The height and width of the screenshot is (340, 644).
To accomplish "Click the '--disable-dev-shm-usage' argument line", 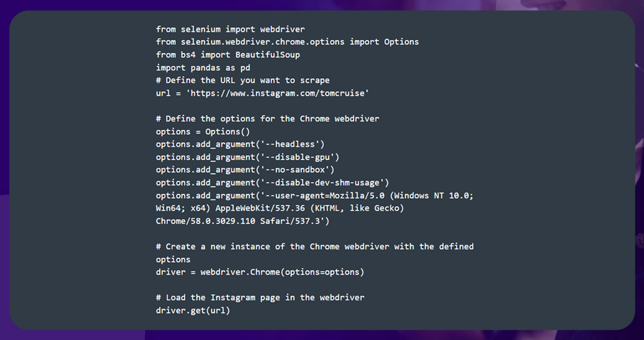I will 272,183.
